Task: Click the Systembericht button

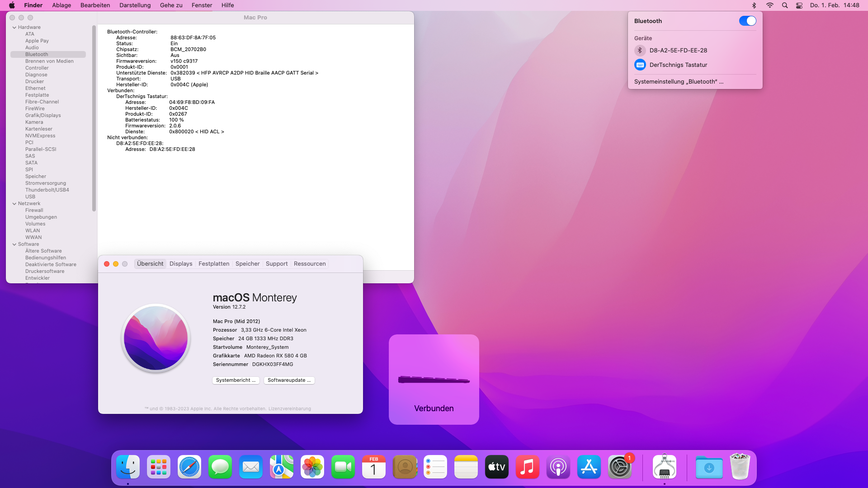Action: click(x=236, y=380)
